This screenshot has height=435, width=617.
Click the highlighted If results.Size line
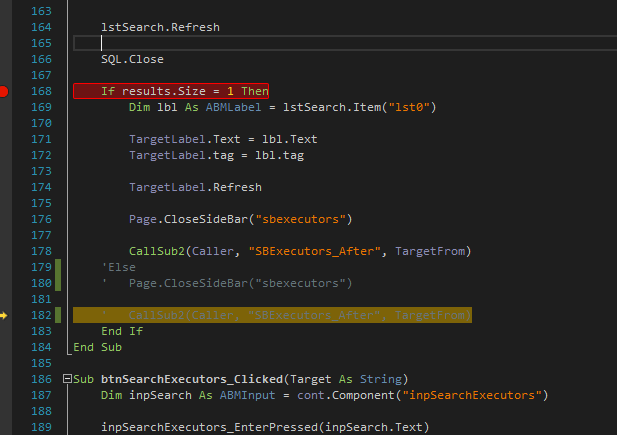pos(171,91)
